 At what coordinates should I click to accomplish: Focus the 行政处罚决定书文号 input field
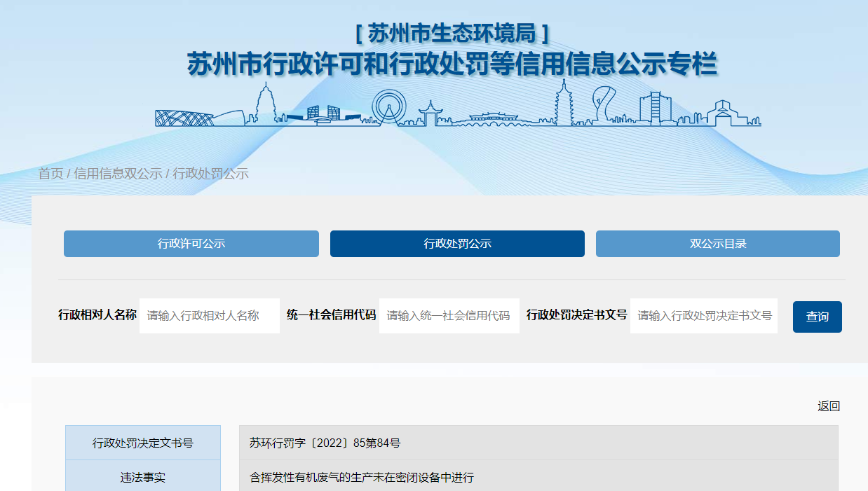coord(704,316)
